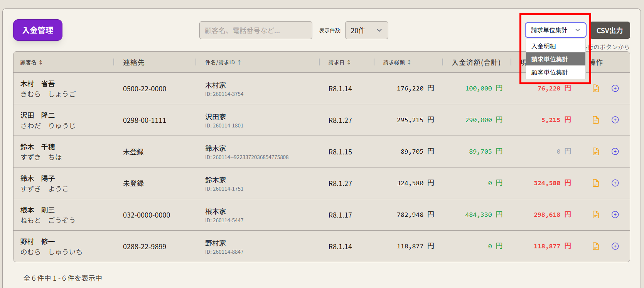644x288 pixels.
Task: Click the document icon for 鈴木 陽子
Action: click(x=596, y=183)
